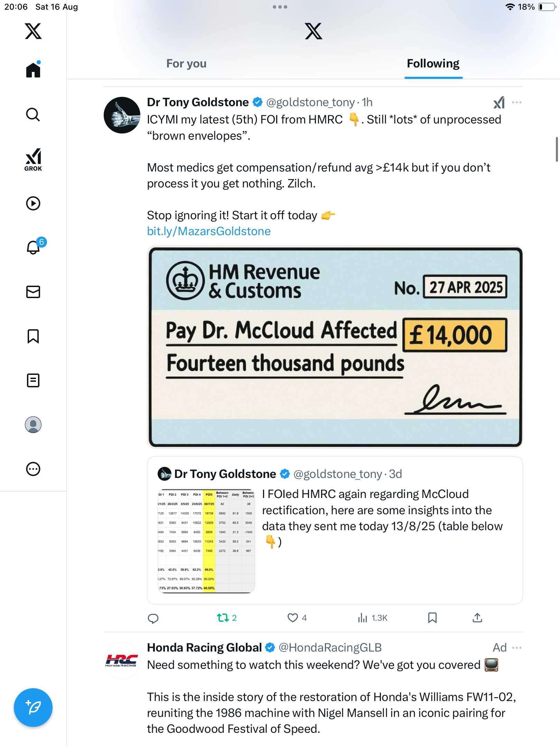Repost Dr Tony Goldstone's post
Screen dimensions: 560x747
tap(223, 618)
